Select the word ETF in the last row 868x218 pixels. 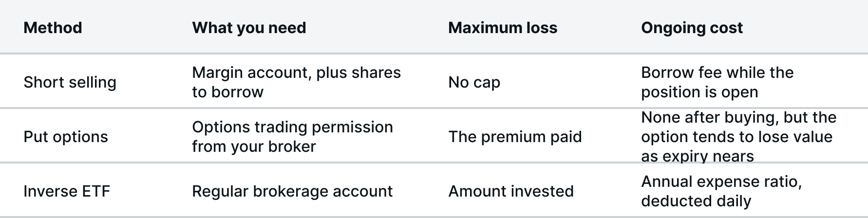95,191
